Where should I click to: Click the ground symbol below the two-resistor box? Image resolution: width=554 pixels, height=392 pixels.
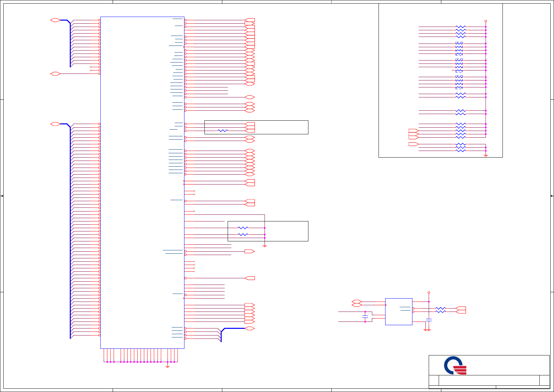(x=265, y=246)
